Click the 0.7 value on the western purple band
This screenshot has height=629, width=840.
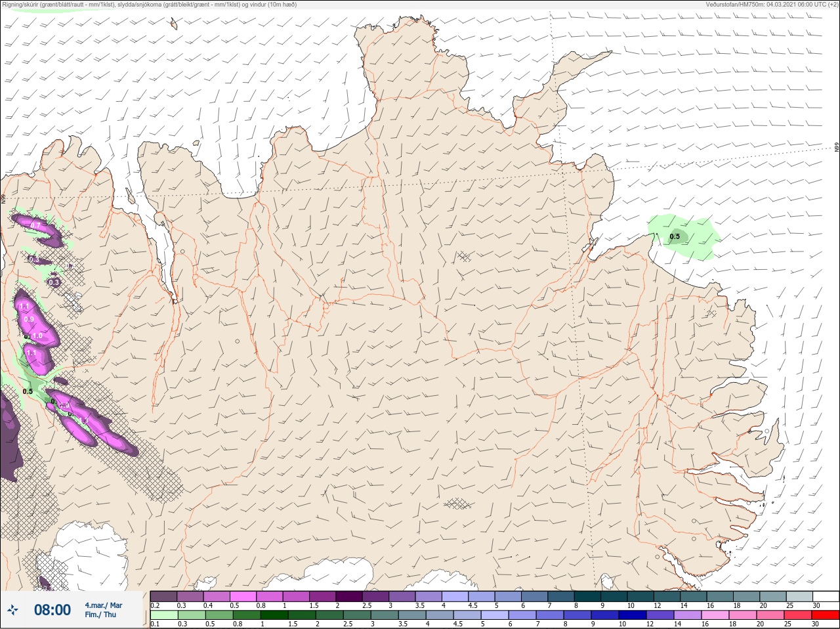click(x=36, y=225)
